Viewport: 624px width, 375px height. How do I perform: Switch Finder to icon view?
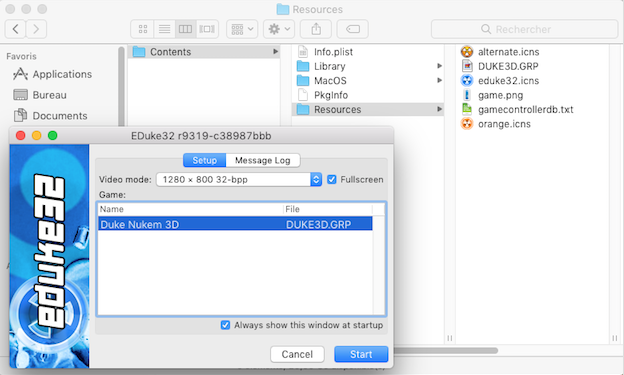tap(142, 29)
